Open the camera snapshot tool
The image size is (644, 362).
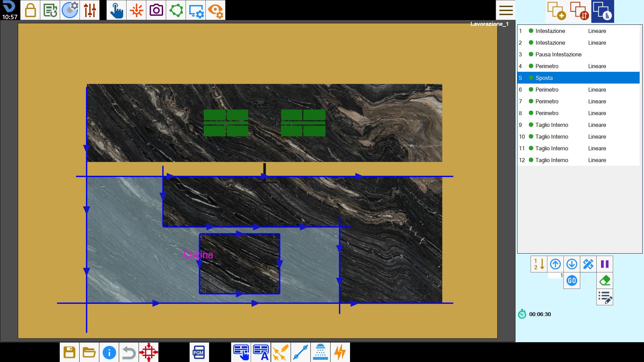click(156, 10)
